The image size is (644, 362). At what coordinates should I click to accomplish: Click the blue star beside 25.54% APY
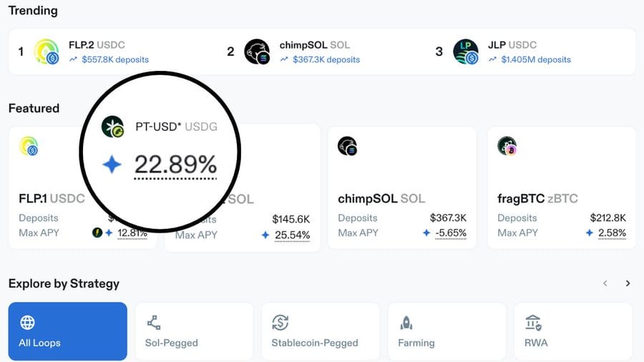point(265,235)
